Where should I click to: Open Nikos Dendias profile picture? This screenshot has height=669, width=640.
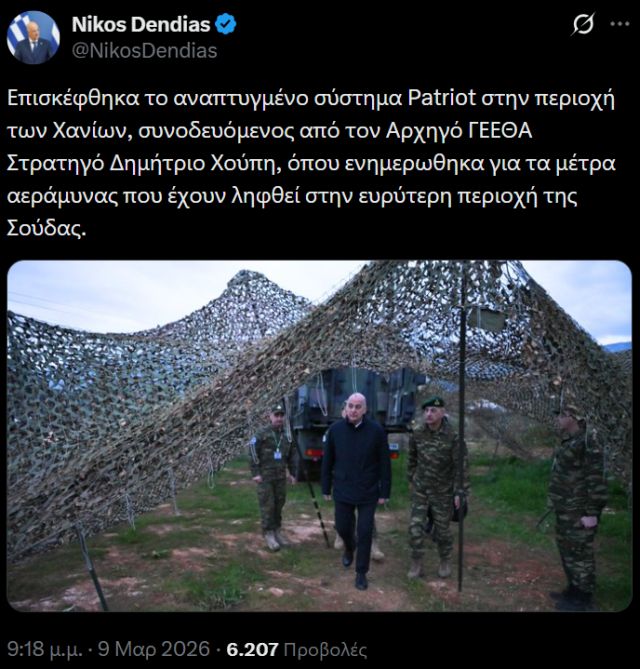pos(33,37)
